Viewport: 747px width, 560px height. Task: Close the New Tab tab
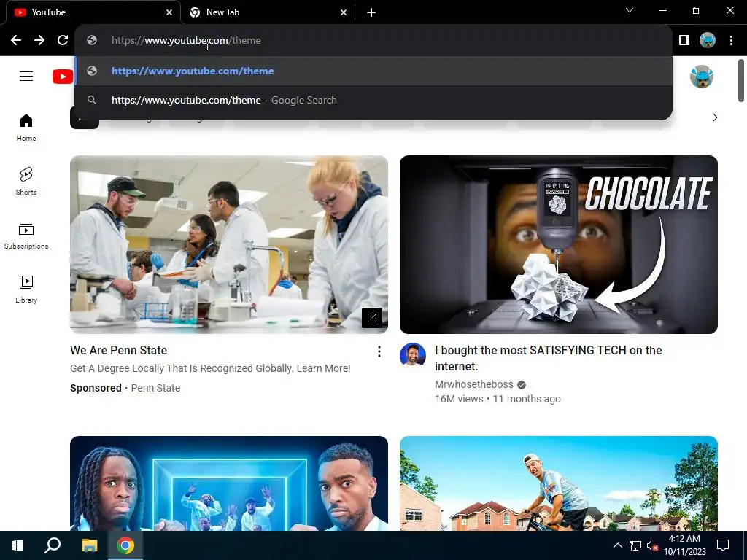[x=344, y=12]
